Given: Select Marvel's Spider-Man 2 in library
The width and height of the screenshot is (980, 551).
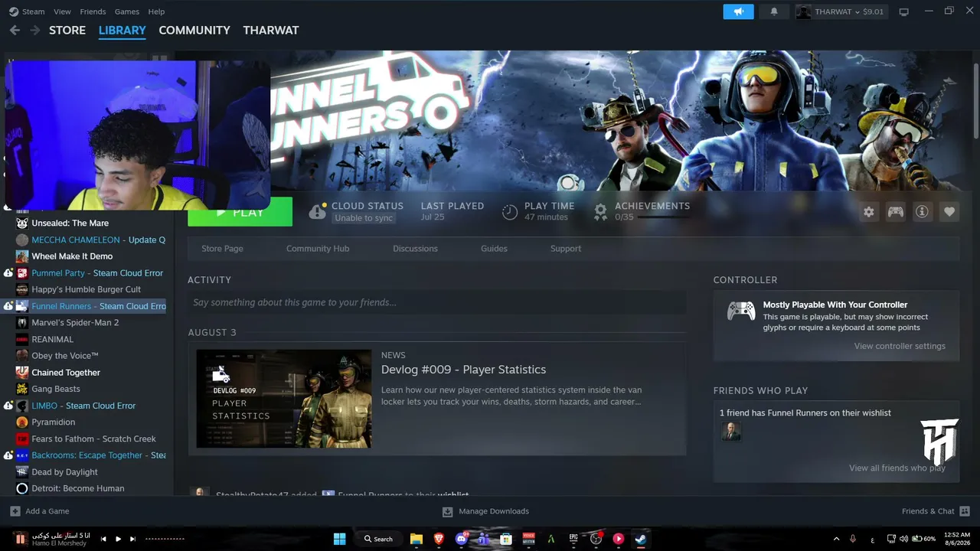Looking at the screenshot, I should (x=75, y=323).
